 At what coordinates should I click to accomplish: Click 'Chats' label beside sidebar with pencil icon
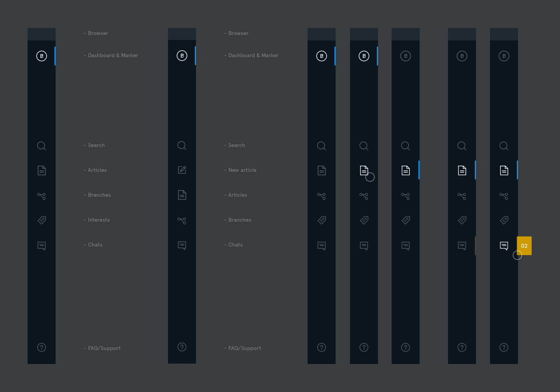pos(236,245)
